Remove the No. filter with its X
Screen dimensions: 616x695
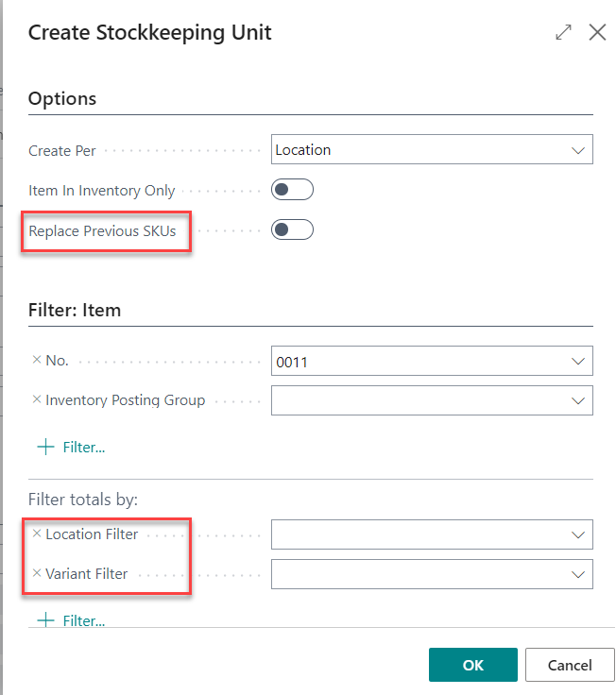(37, 360)
